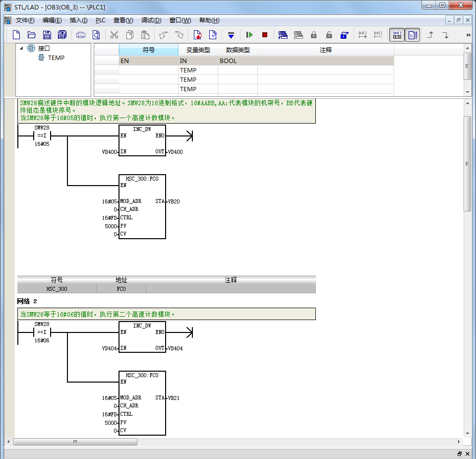476x459 pixels.
Task: Open the 帮助(H) menu
Action: pos(209,20)
